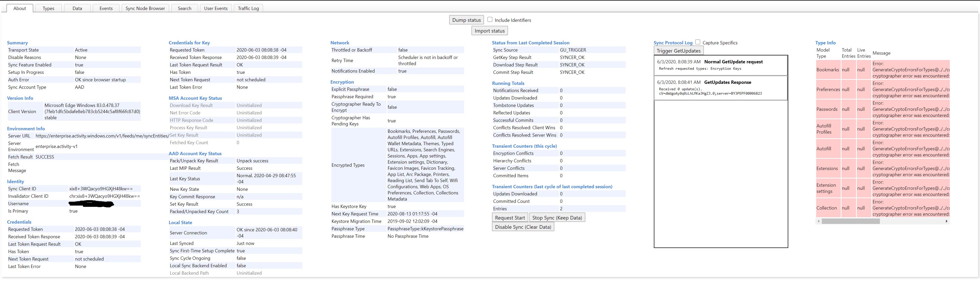Click Trigger GetUpdates button
The image size is (980, 298).
pos(678,51)
